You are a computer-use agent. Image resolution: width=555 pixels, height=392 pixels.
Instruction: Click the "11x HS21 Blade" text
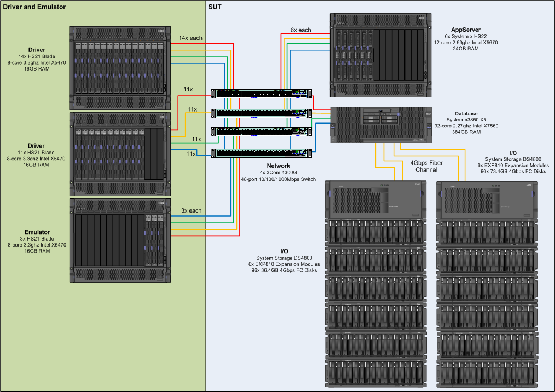pyautogui.click(x=36, y=153)
